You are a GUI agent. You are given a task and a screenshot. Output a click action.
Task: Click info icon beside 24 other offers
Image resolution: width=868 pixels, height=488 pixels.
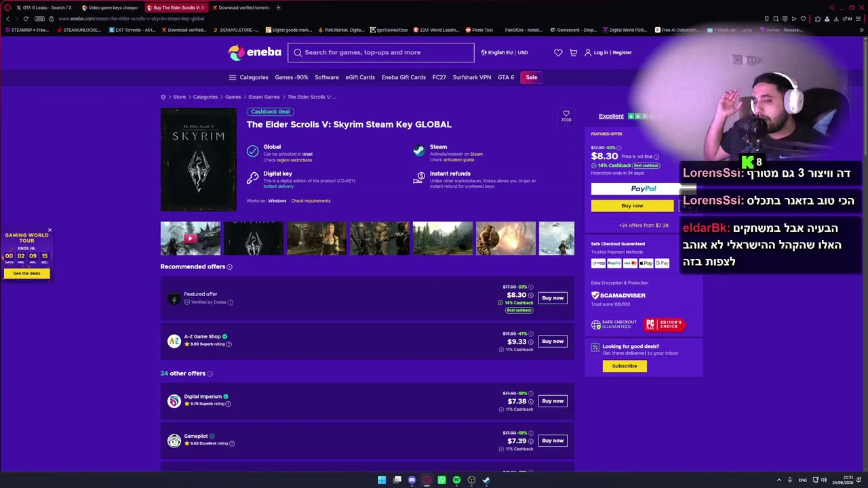click(x=210, y=373)
